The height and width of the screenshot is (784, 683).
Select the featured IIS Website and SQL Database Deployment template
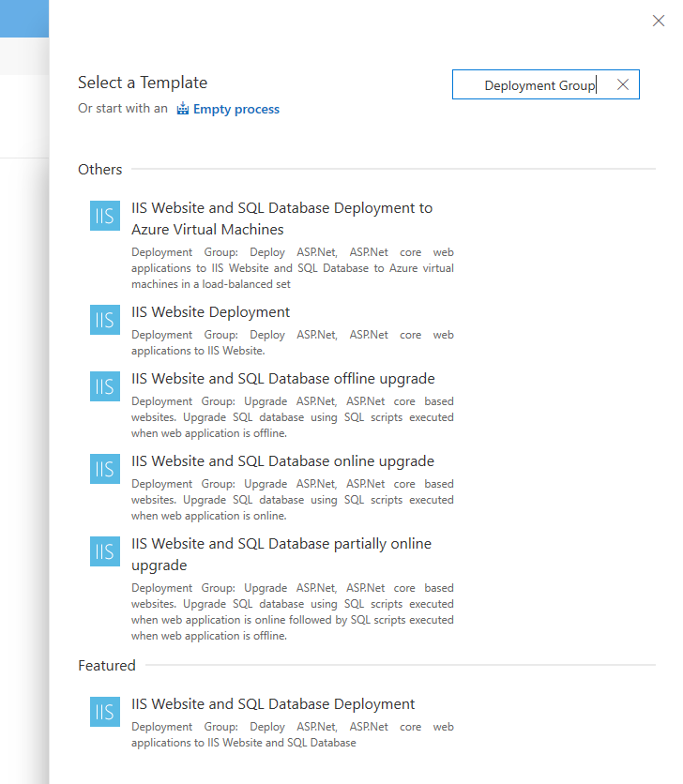point(274,703)
